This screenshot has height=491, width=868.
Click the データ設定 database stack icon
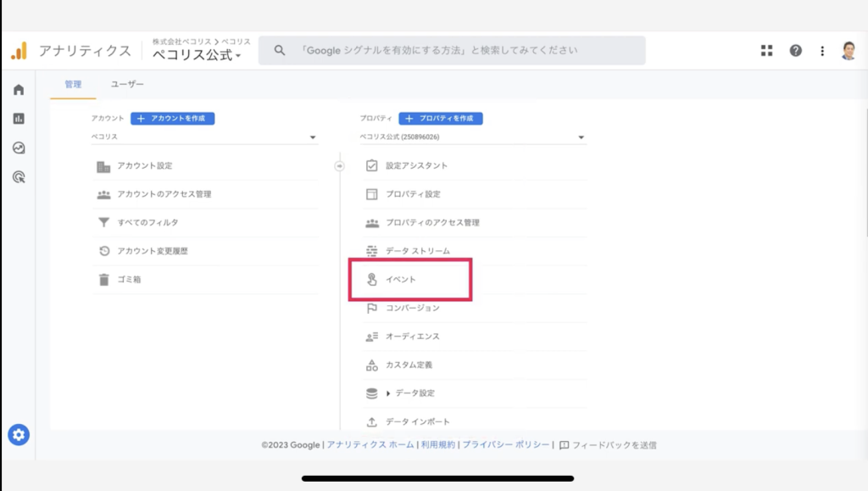[372, 393]
